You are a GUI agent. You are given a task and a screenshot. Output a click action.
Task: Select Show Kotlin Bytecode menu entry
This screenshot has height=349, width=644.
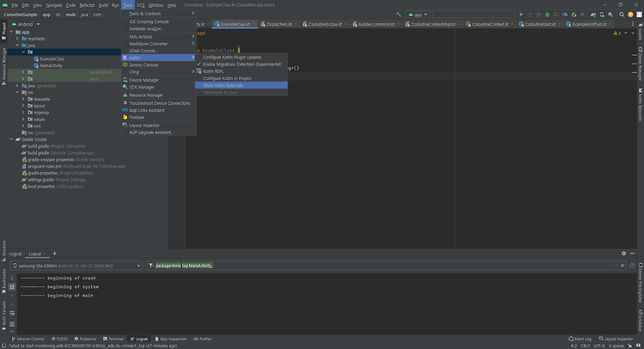click(241, 85)
